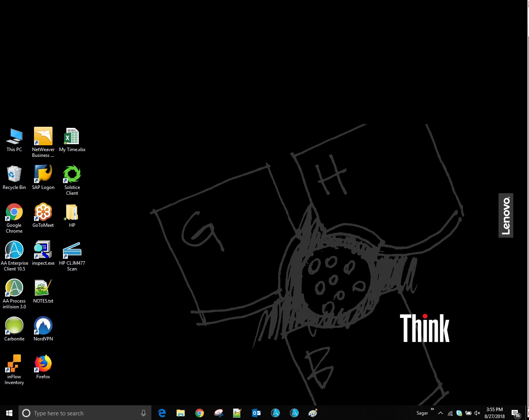Click the microphone icon in search box
The width and height of the screenshot is (529, 420).
click(x=143, y=413)
